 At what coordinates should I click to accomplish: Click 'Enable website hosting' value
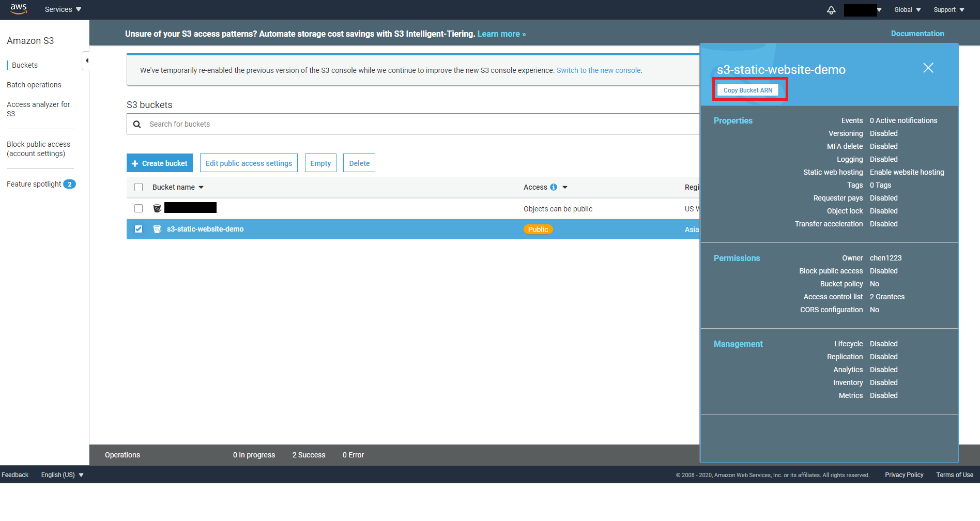(907, 172)
